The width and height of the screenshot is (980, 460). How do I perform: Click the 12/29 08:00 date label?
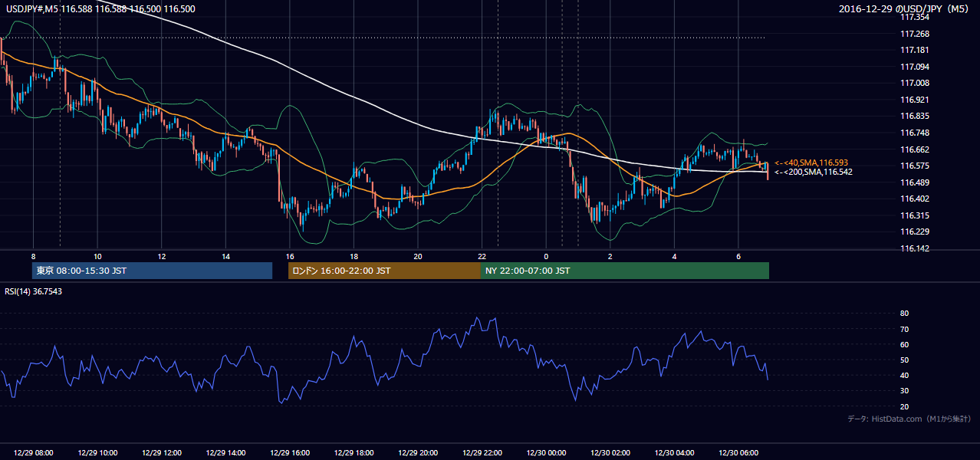click(34, 453)
